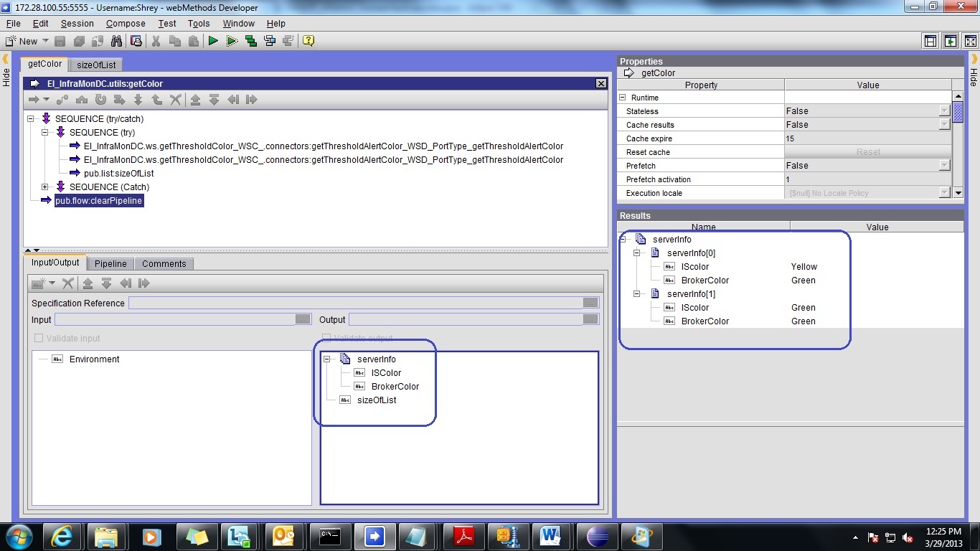Switch to the Pipeline tab
The height and width of the screenshot is (551, 980).
pyautogui.click(x=110, y=263)
